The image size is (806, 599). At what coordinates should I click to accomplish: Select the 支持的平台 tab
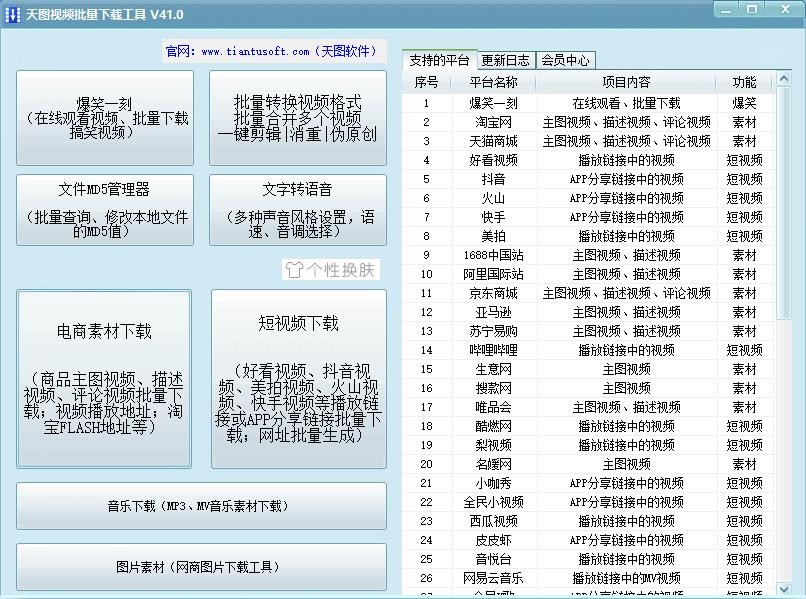(438, 60)
